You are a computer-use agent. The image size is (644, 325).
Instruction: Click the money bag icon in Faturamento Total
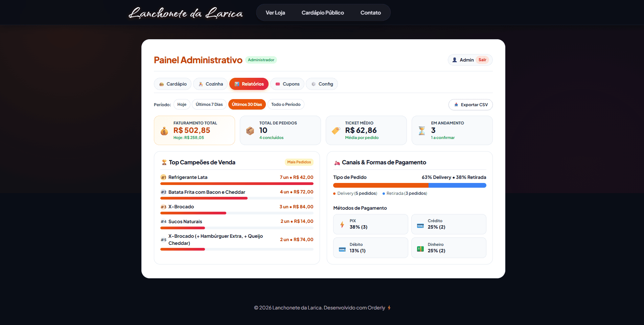pyautogui.click(x=164, y=131)
